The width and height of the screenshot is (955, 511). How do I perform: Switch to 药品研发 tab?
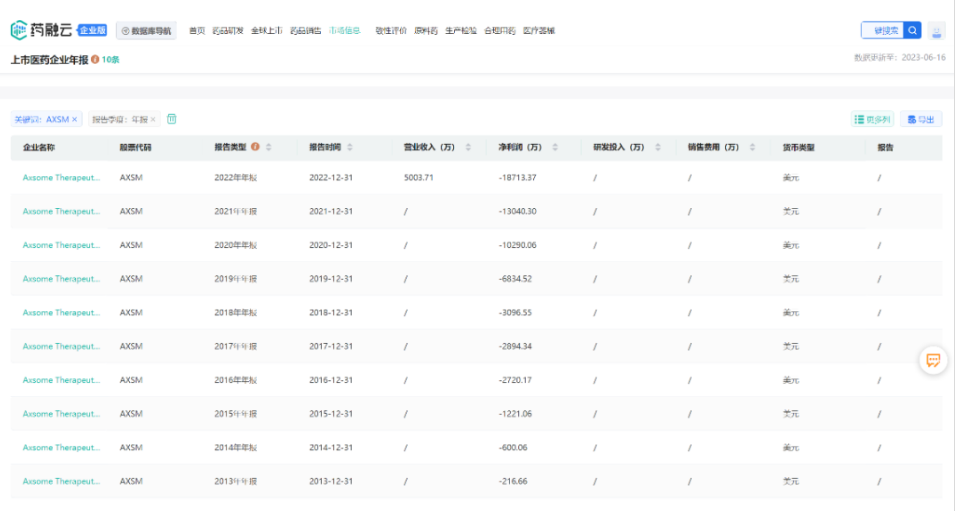coord(227,31)
